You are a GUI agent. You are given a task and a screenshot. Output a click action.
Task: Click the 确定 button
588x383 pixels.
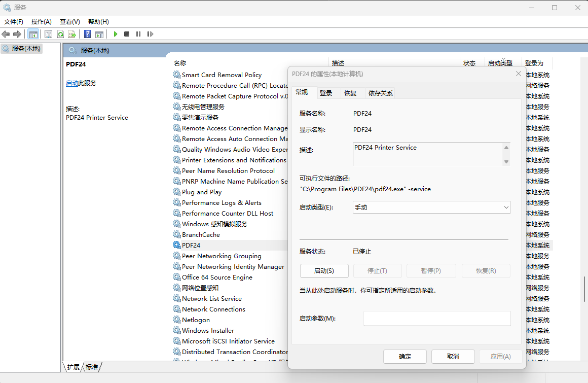(x=405, y=356)
